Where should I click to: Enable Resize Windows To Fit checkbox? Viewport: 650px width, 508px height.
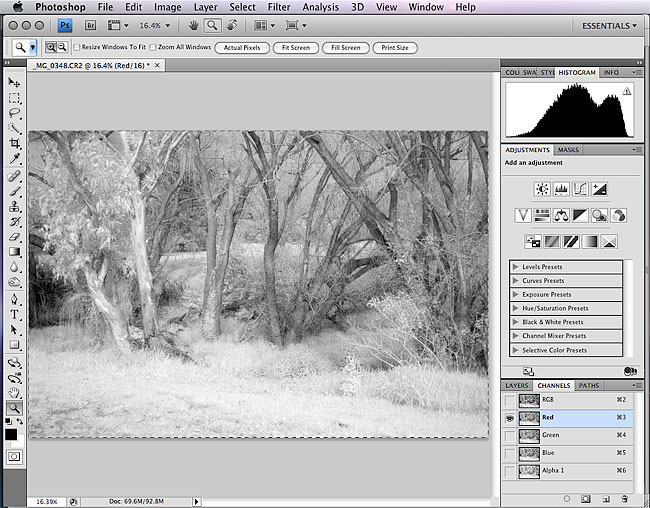(77, 47)
